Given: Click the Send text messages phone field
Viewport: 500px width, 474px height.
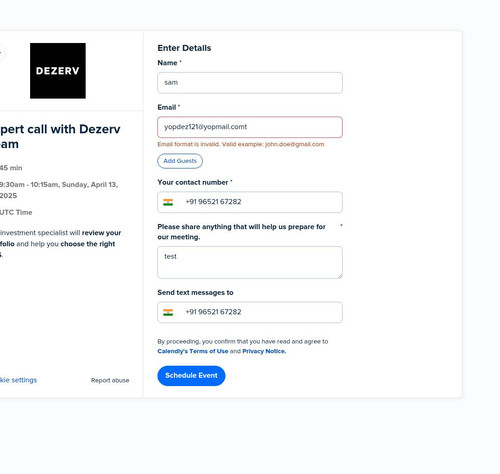Looking at the screenshot, I should point(250,312).
